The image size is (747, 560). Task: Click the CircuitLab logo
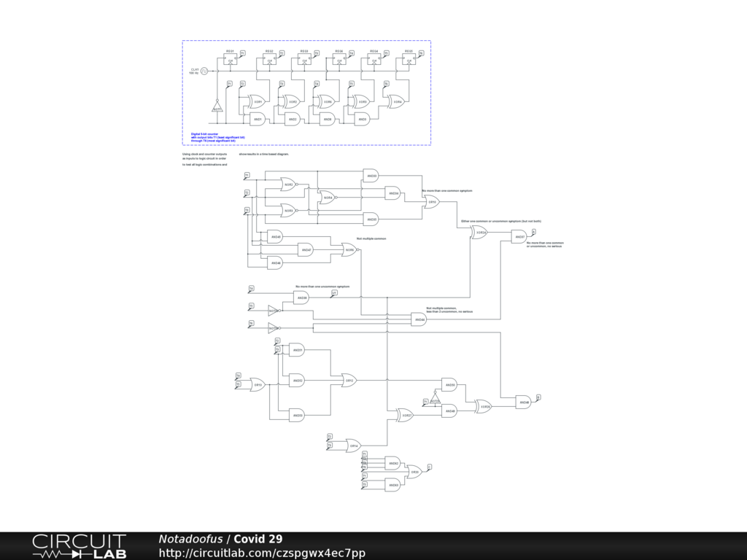(x=79, y=545)
